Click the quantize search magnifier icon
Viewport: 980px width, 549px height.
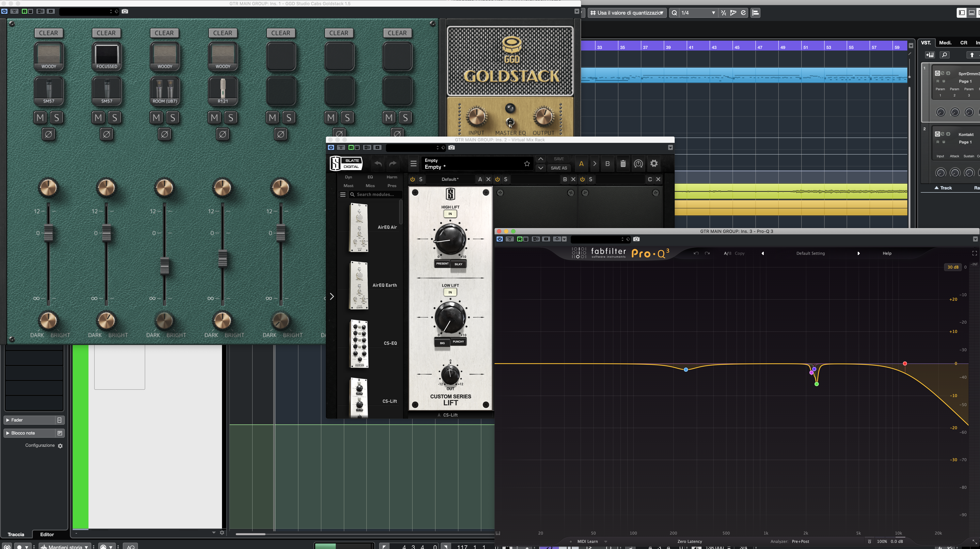coord(674,13)
